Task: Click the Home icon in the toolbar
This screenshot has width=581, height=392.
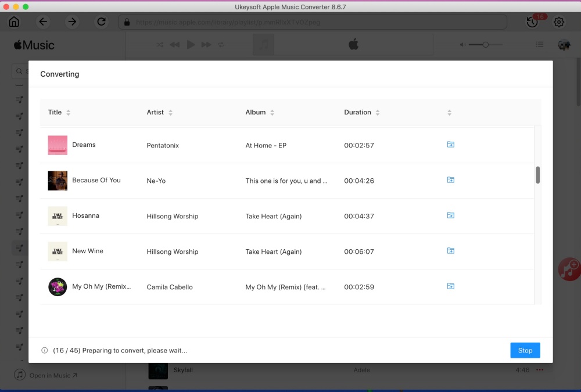Action: click(14, 21)
